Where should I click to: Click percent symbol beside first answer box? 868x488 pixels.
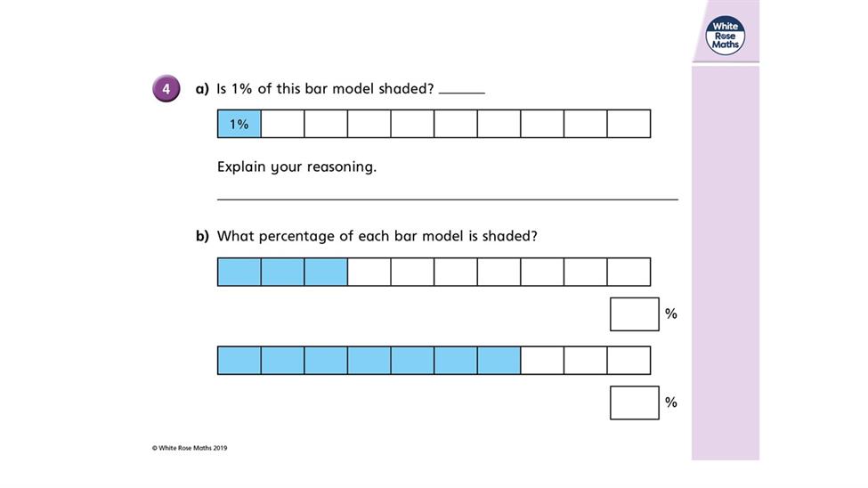671,314
